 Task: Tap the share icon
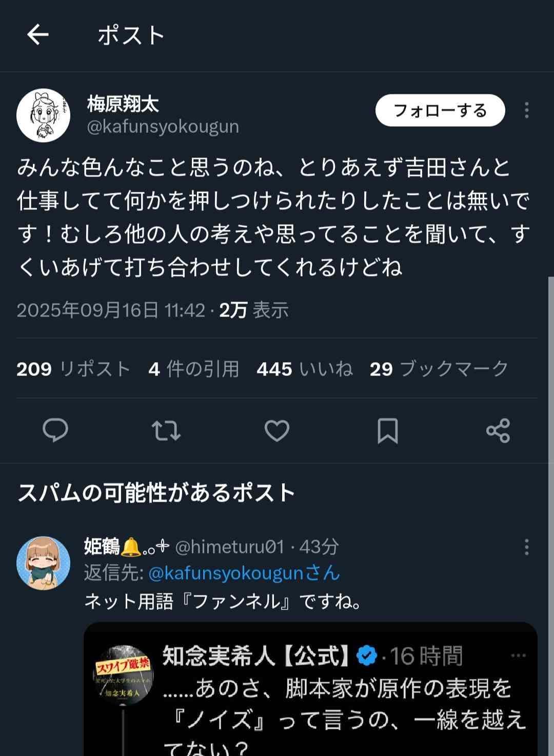tap(498, 430)
